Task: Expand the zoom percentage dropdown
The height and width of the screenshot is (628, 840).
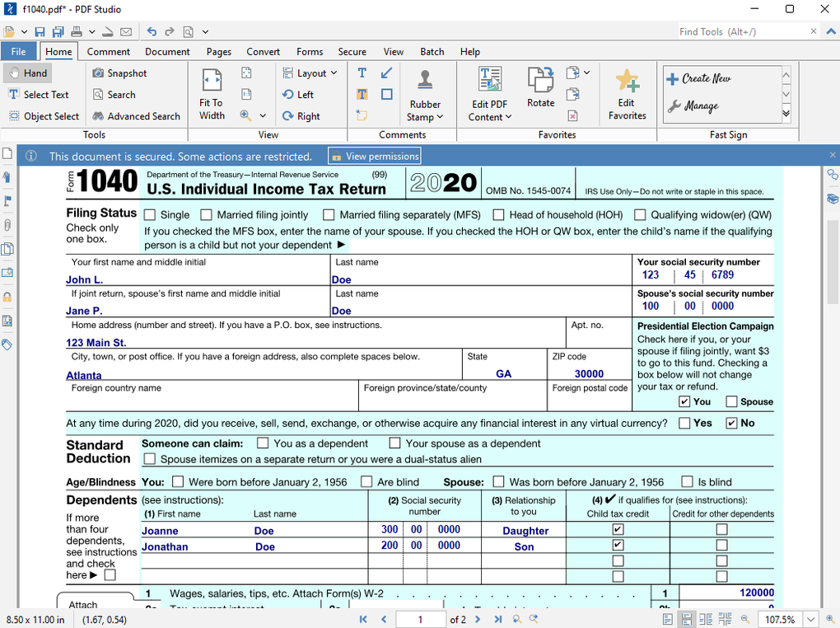Action: tap(810, 619)
